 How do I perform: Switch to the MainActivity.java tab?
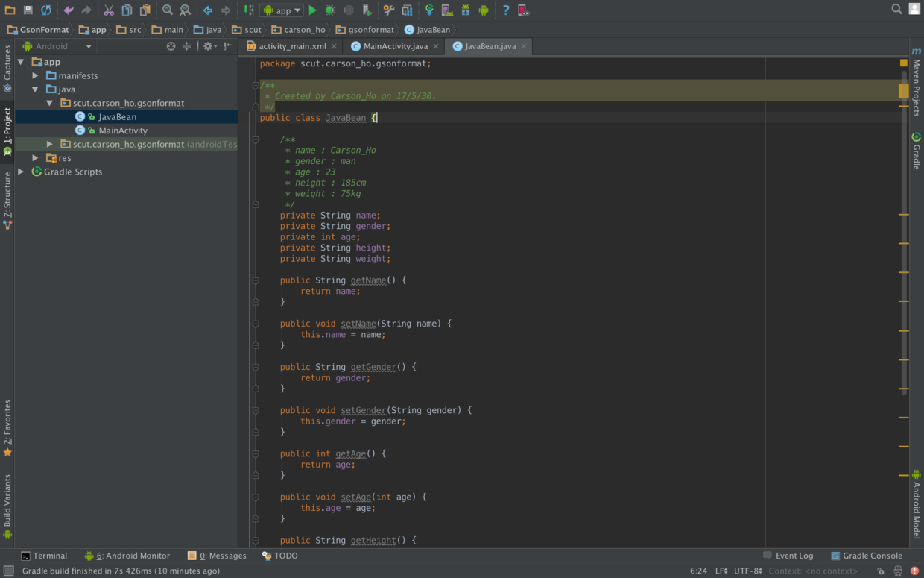tap(395, 46)
